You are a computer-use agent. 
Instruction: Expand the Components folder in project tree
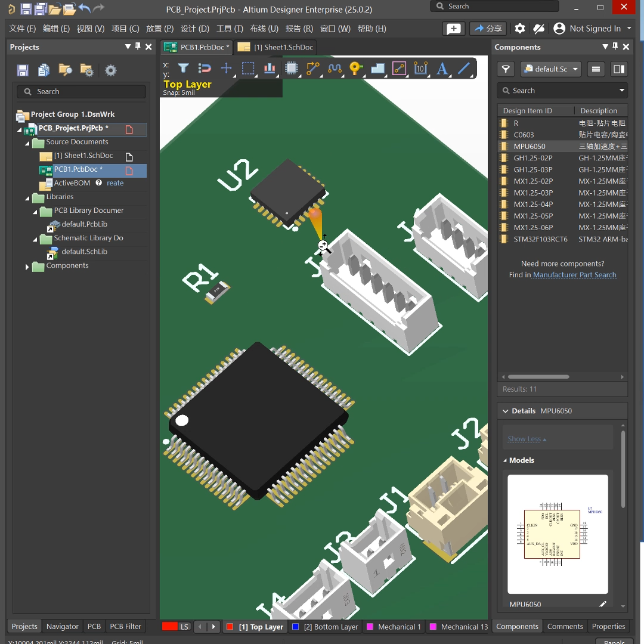pos(27,267)
